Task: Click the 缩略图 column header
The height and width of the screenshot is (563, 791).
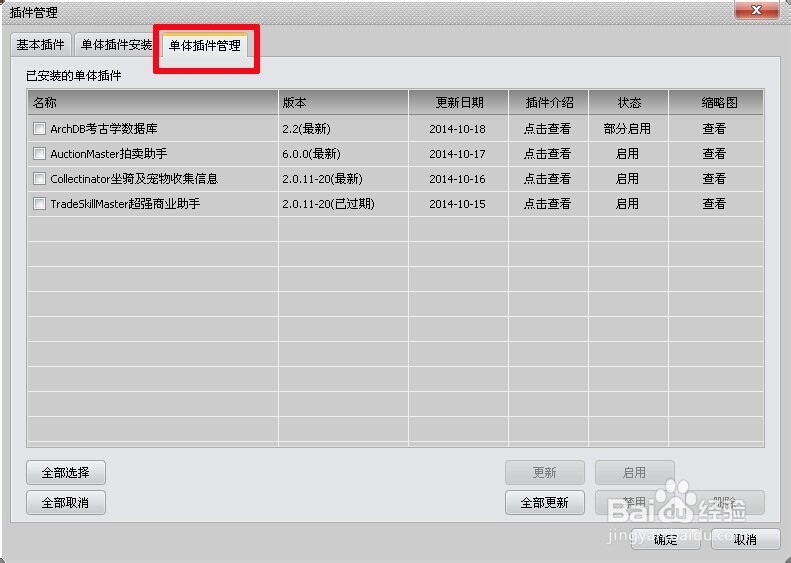Action: coord(716,102)
